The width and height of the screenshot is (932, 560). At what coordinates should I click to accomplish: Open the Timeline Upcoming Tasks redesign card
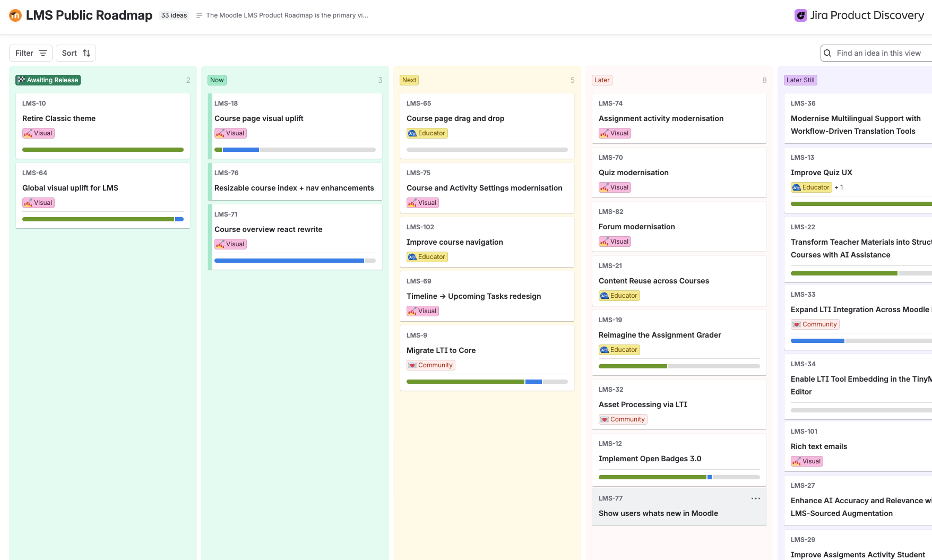487,296
